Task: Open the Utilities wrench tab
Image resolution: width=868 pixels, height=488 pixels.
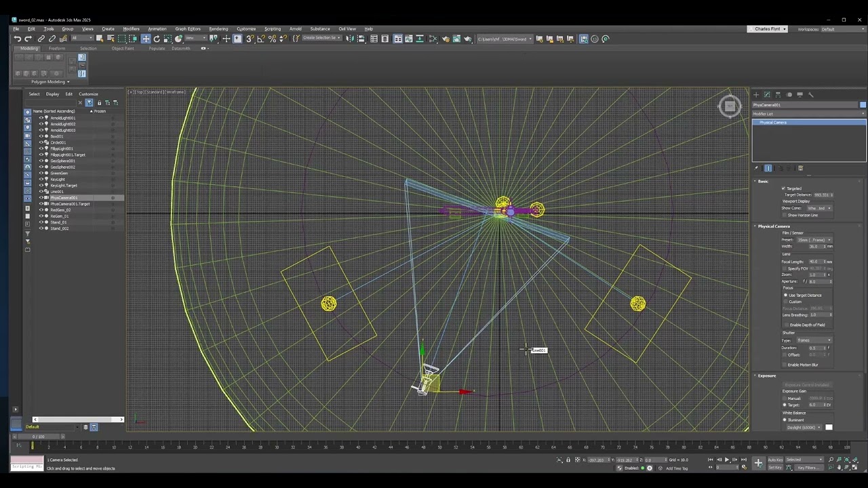Action: [x=811, y=94]
